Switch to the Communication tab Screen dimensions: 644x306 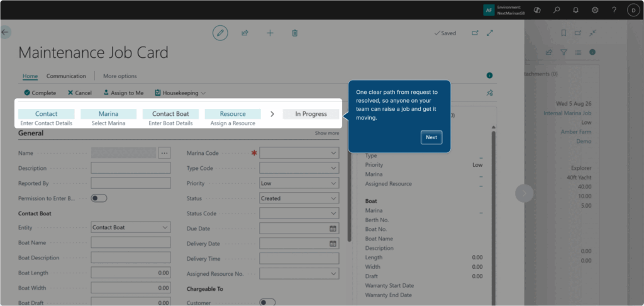click(x=66, y=76)
